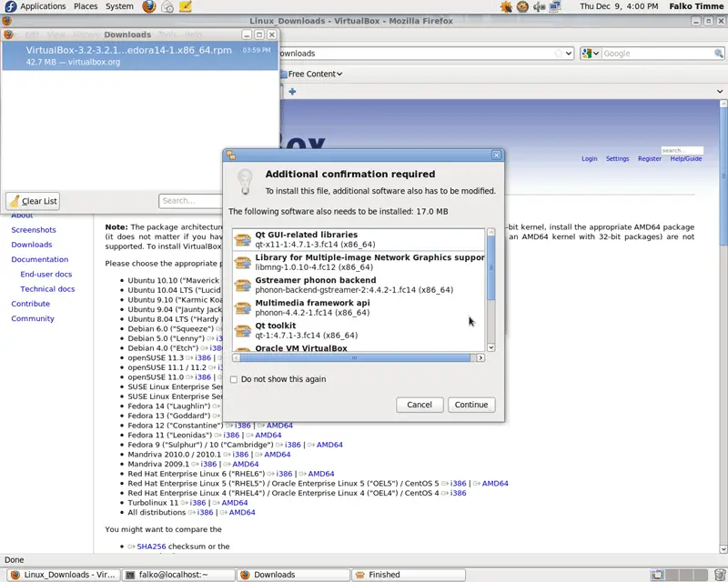Click the Falko Timme user name
The width and height of the screenshot is (728, 582).
pyautogui.click(x=696, y=6)
